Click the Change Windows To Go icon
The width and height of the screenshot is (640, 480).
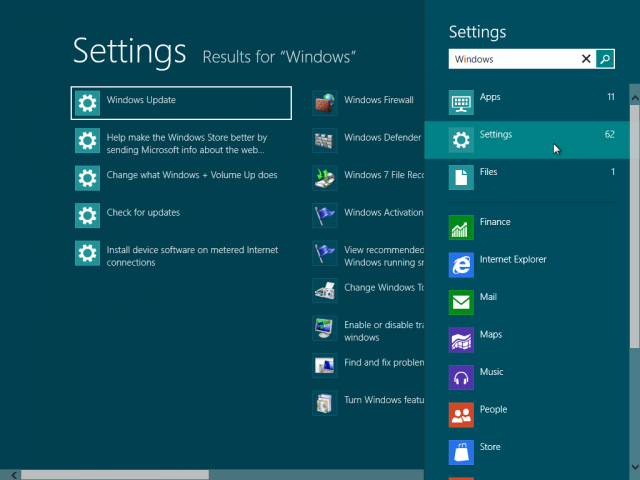pos(325,291)
